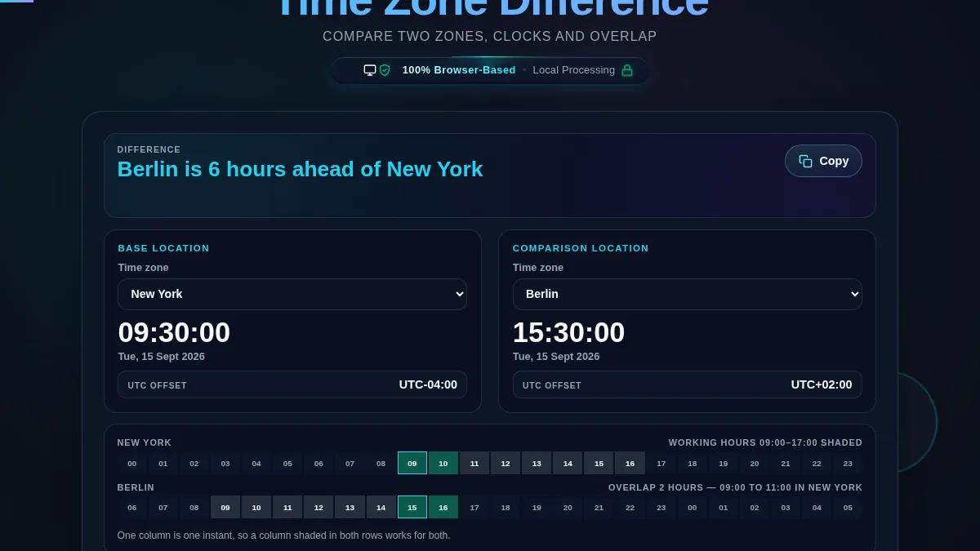The width and height of the screenshot is (980, 551).
Task: Select hour 23 in New York row
Action: point(848,463)
